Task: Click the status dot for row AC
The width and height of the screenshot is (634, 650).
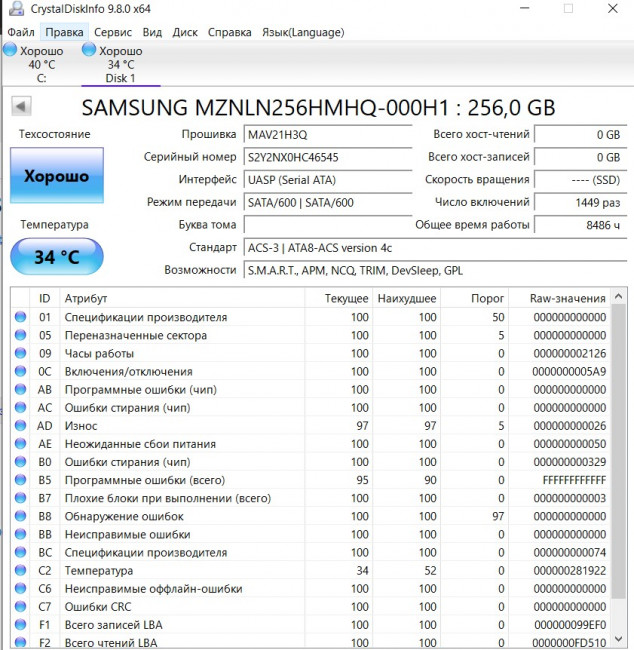Action: tap(20, 407)
